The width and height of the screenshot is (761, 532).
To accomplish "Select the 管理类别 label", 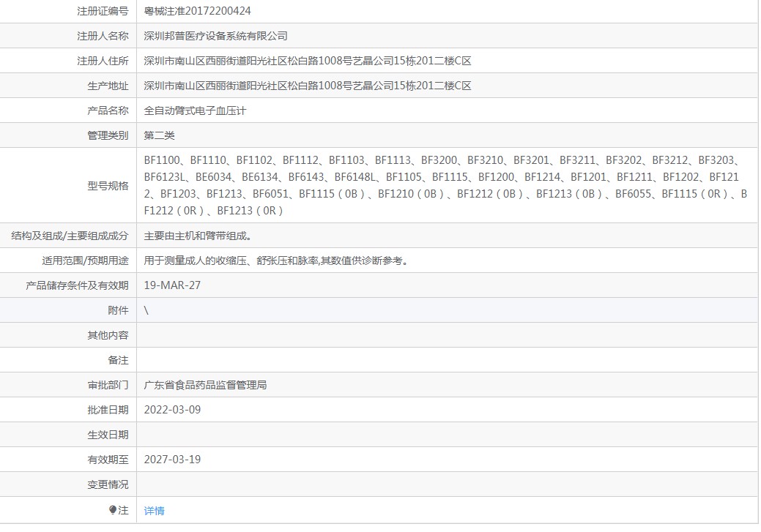I will point(108,135).
